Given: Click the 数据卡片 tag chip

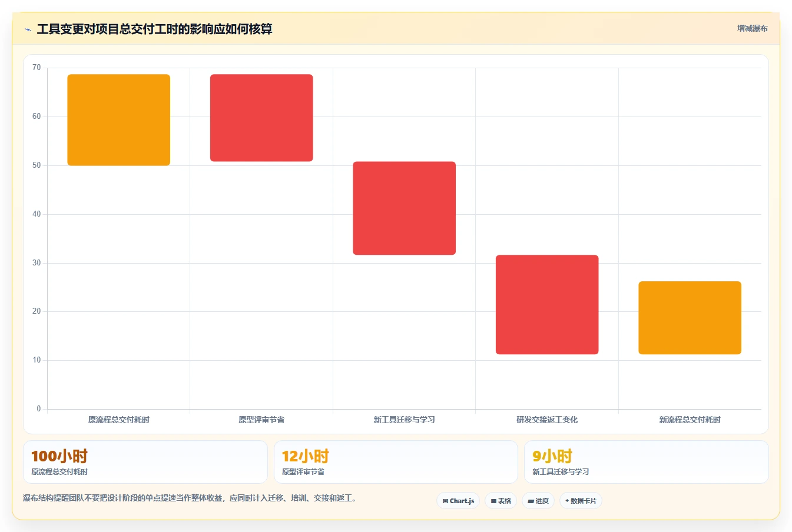Looking at the screenshot, I should coord(581,501).
